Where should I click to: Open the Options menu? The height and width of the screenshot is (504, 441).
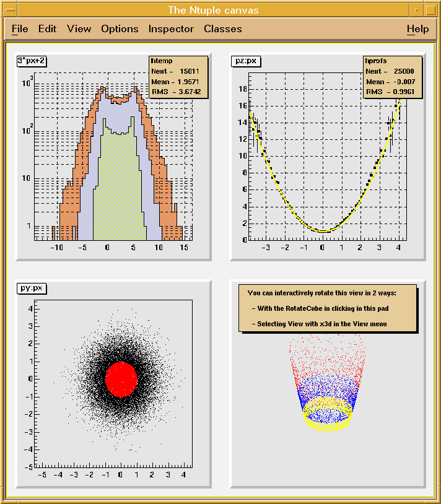pos(120,29)
